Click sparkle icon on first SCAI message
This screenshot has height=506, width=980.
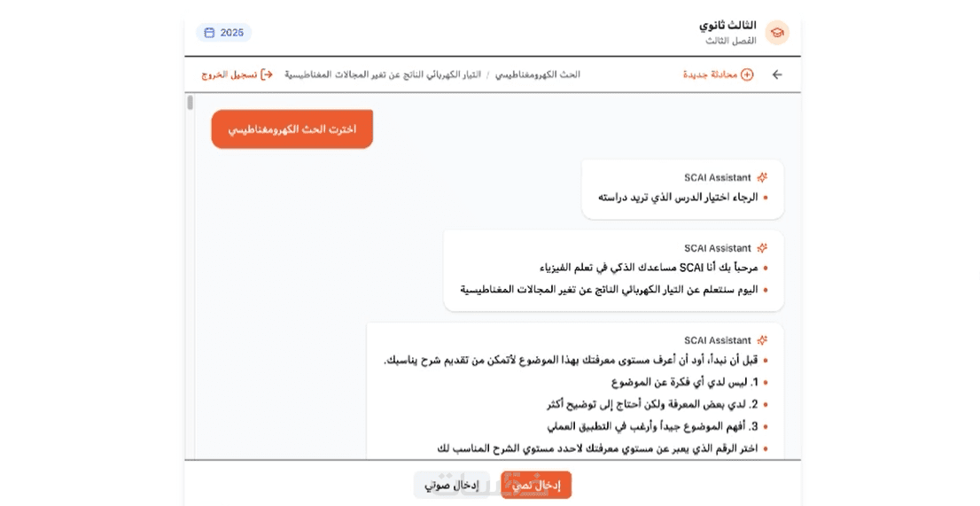point(762,177)
